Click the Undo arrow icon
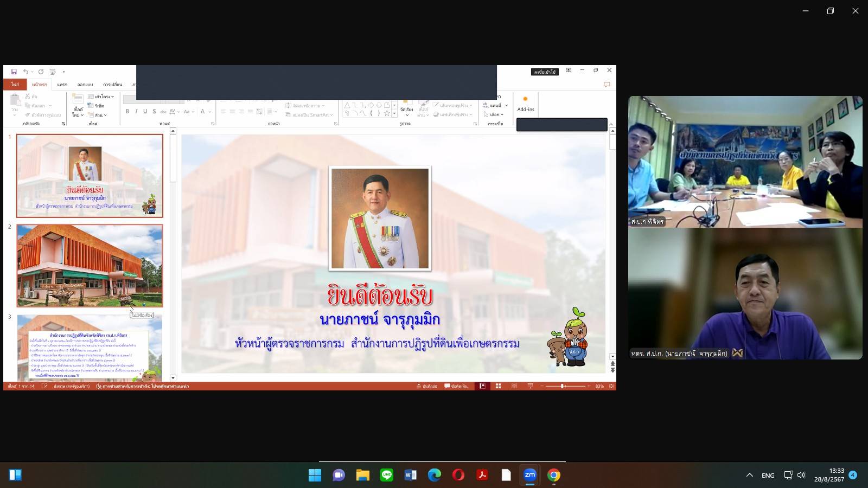Screen dimensions: 868x488 click(25, 72)
